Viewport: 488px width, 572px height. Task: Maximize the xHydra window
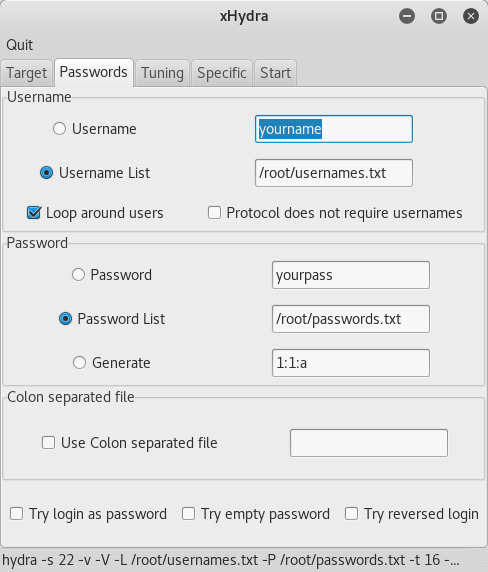pyautogui.click(x=439, y=16)
